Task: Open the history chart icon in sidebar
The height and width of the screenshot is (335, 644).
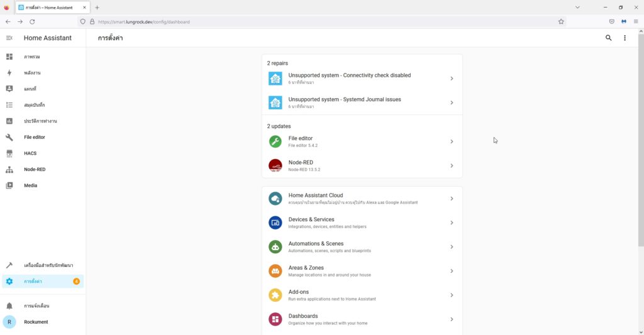Action: coord(9,121)
